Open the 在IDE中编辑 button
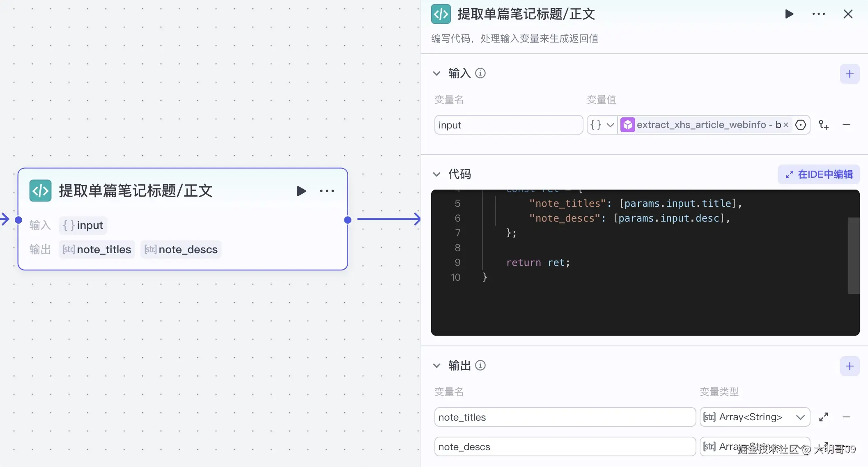This screenshot has height=467, width=868. pyautogui.click(x=819, y=174)
